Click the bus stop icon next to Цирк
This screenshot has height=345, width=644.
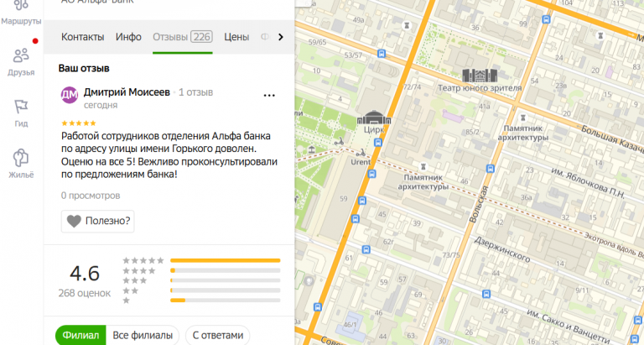(x=378, y=142)
